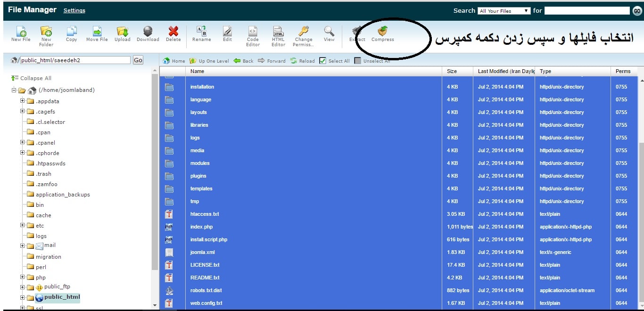Click the Upload icon

pos(122,33)
